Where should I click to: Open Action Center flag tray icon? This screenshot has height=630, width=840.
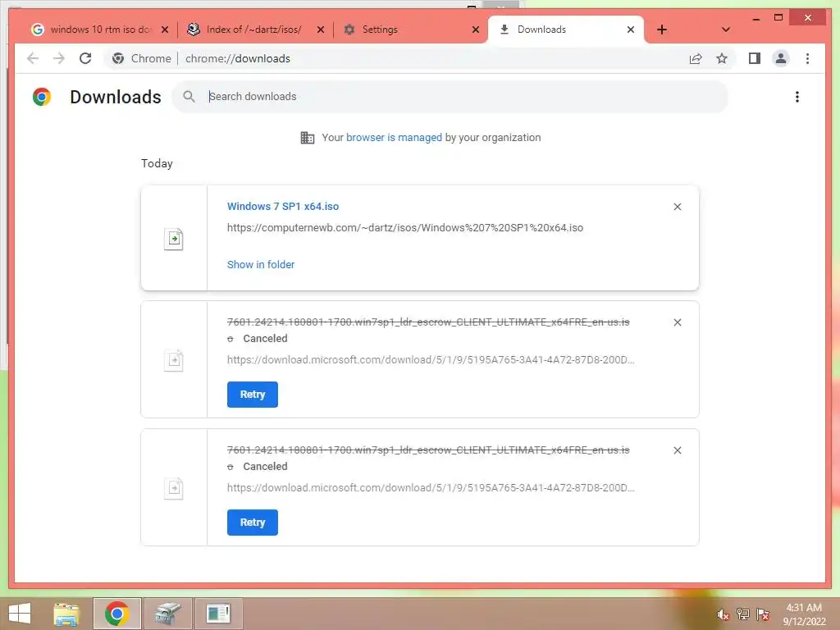(x=763, y=614)
